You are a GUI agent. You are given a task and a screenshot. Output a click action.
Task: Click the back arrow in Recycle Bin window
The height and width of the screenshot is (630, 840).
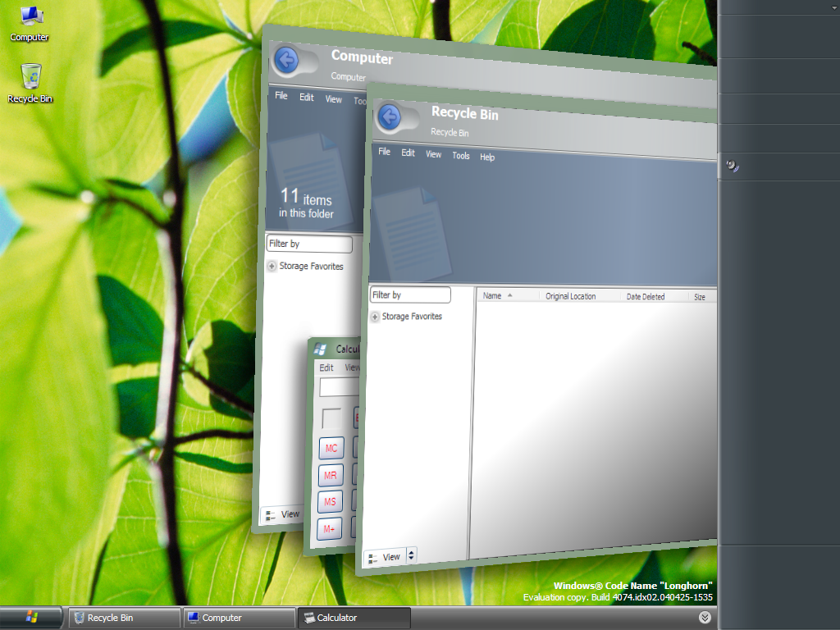click(390, 116)
